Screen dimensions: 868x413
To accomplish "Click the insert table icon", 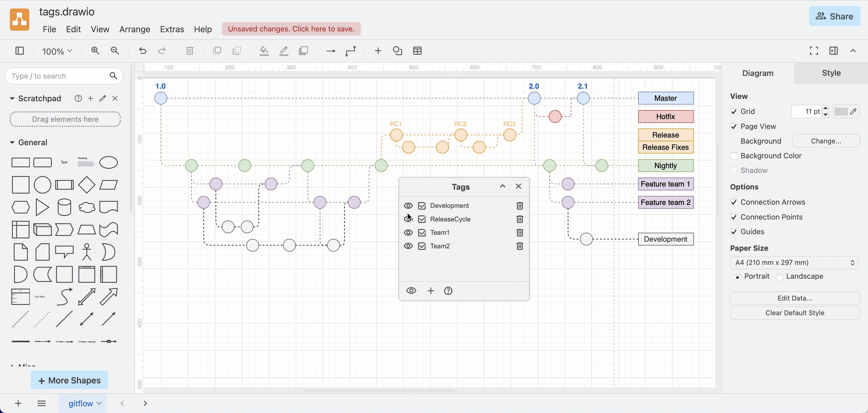I will click(x=417, y=51).
